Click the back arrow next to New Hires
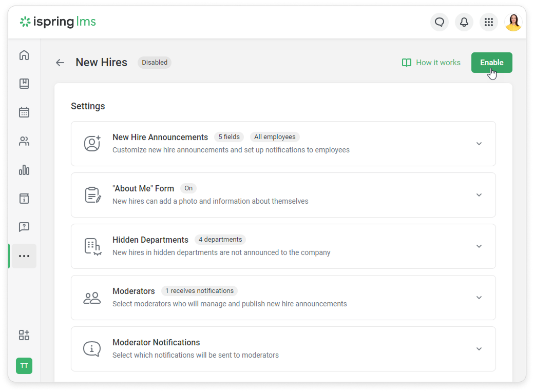534x392 pixels. (60, 63)
